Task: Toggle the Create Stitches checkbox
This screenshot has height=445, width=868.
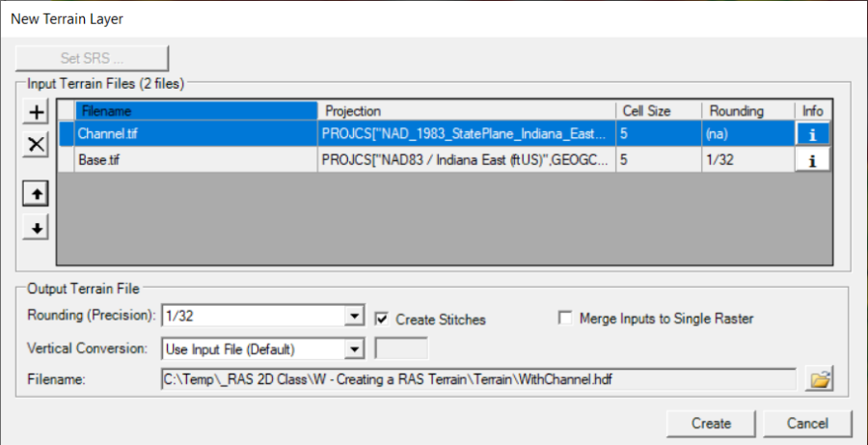Action: click(x=381, y=319)
